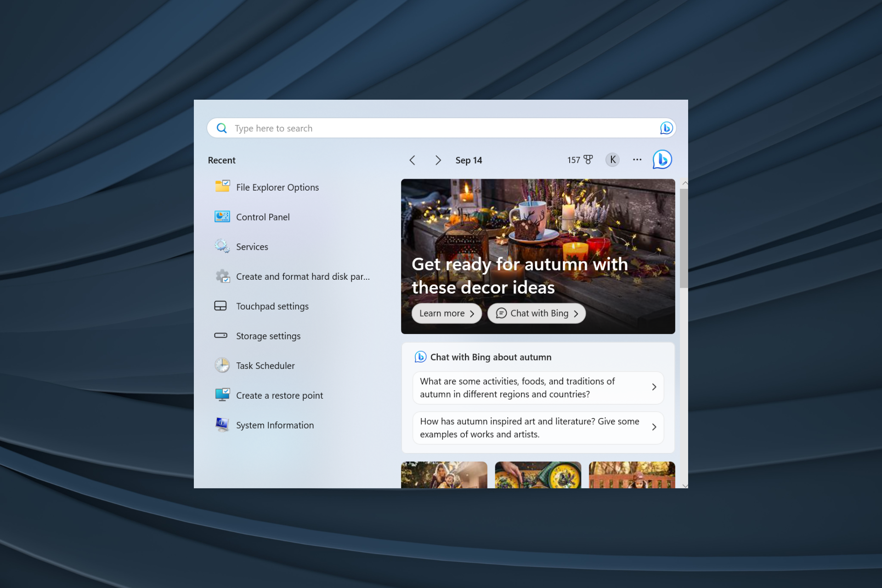Open the account avatar labeled K
Image resolution: width=882 pixels, height=588 pixels.
point(612,159)
